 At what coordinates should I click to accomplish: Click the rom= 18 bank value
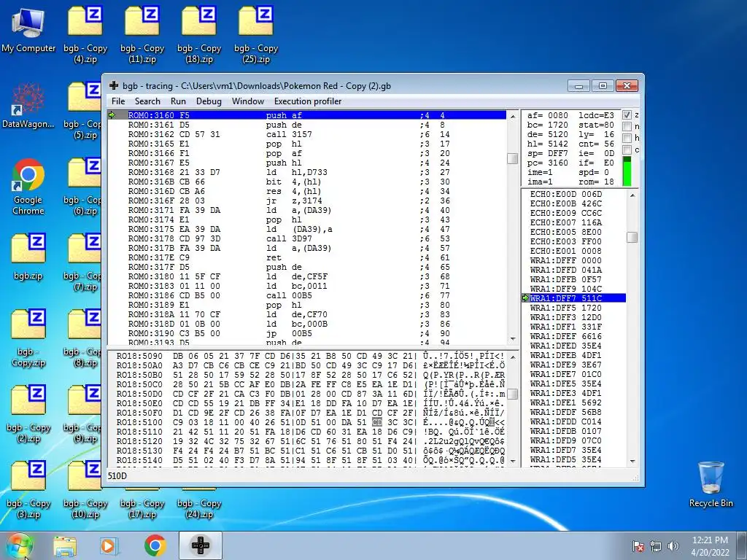(597, 182)
